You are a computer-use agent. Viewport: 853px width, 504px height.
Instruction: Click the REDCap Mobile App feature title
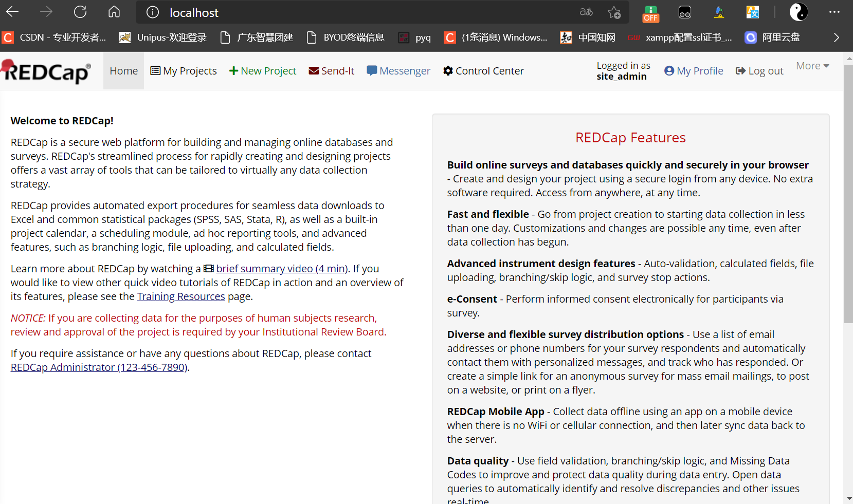pos(496,412)
